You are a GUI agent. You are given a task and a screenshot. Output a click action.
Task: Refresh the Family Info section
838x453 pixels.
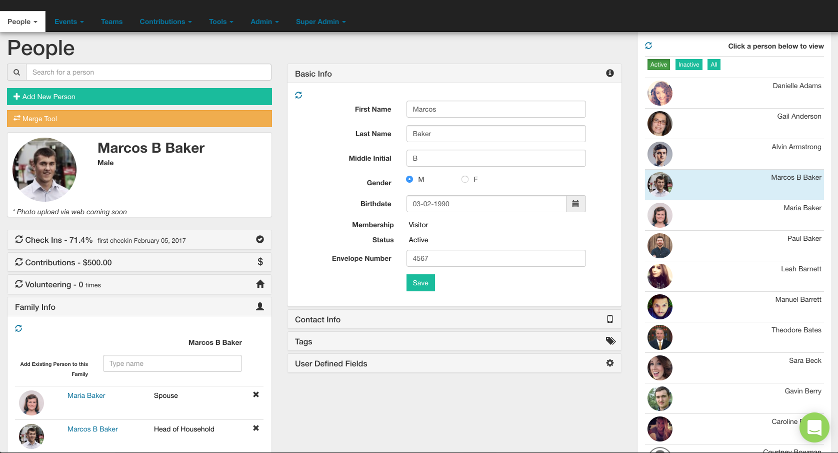tap(19, 329)
